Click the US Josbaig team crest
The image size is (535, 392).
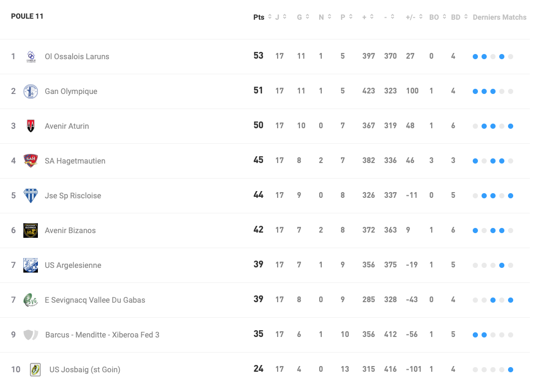pyautogui.click(x=35, y=370)
